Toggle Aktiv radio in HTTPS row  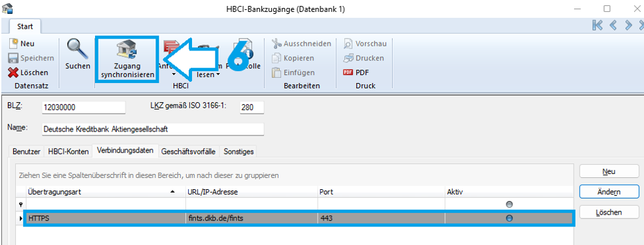(509, 219)
